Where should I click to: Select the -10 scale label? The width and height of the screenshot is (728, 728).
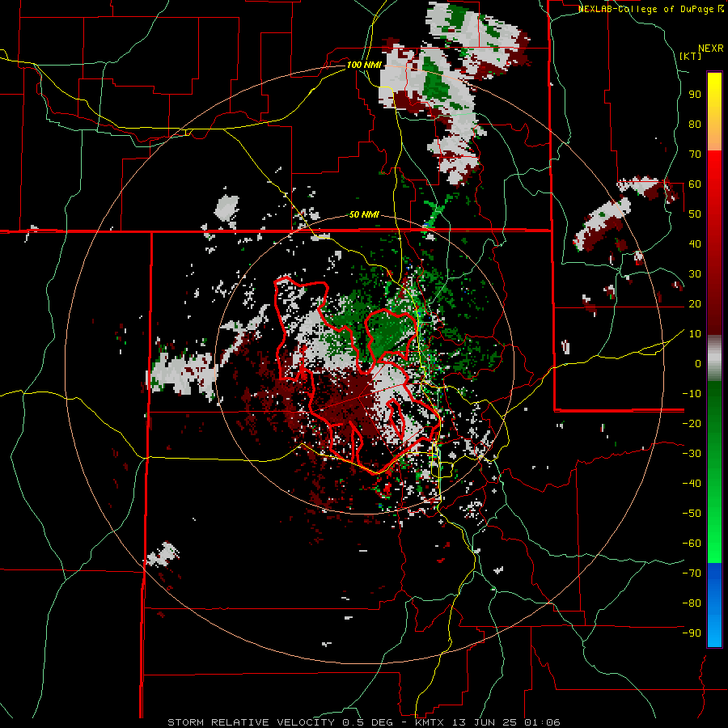pos(692,394)
